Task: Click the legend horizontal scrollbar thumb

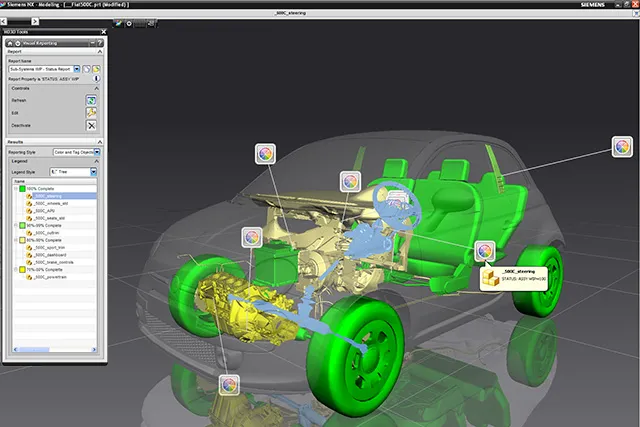Action: pyautogui.click(x=34, y=349)
